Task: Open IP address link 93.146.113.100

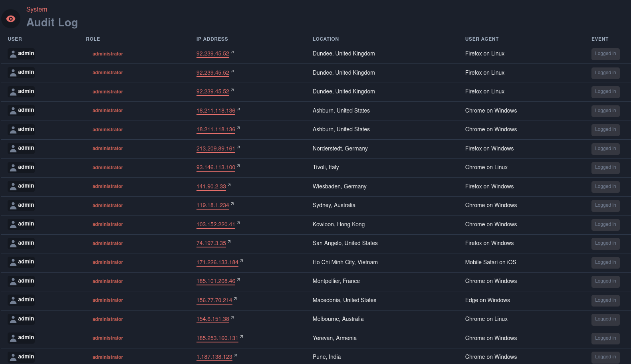Action: pyautogui.click(x=216, y=168)
